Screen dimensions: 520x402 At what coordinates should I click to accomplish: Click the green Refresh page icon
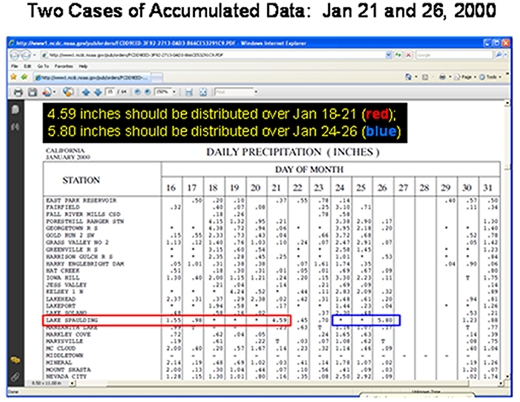[x=398, y=55]
